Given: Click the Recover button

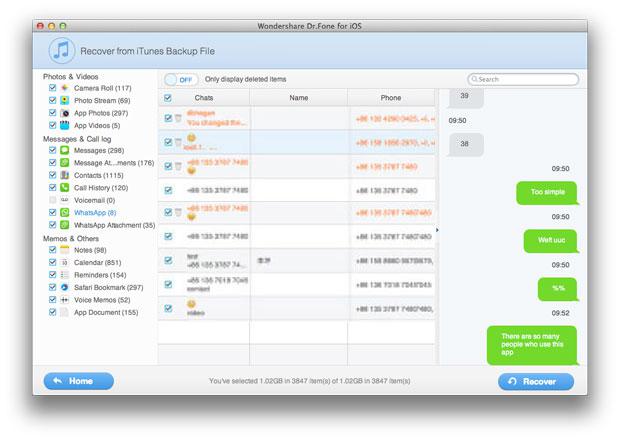Looking at the screenshot, I should 536,381.
